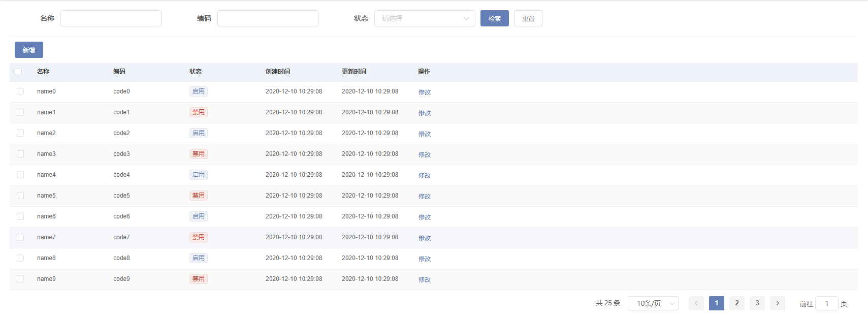
Task: Click the 重置 reset button
Action: [x=528, y=18]
